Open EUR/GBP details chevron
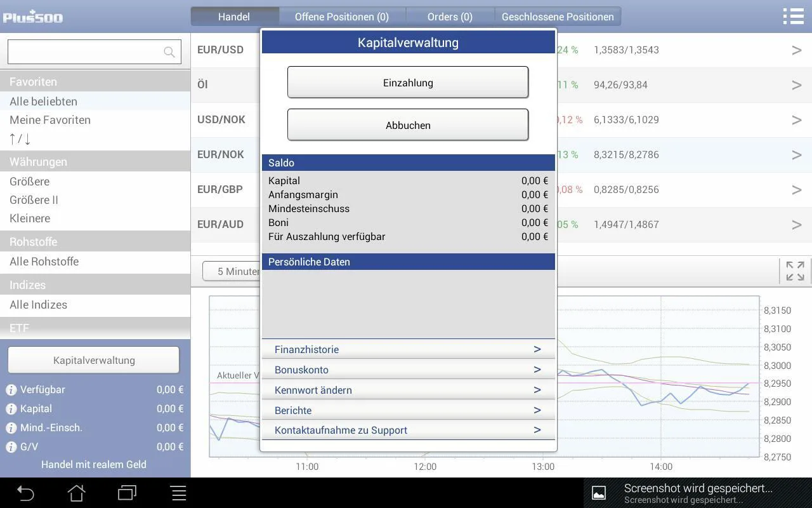This screenshot has width=812, height=508. [x=797, y=190]
